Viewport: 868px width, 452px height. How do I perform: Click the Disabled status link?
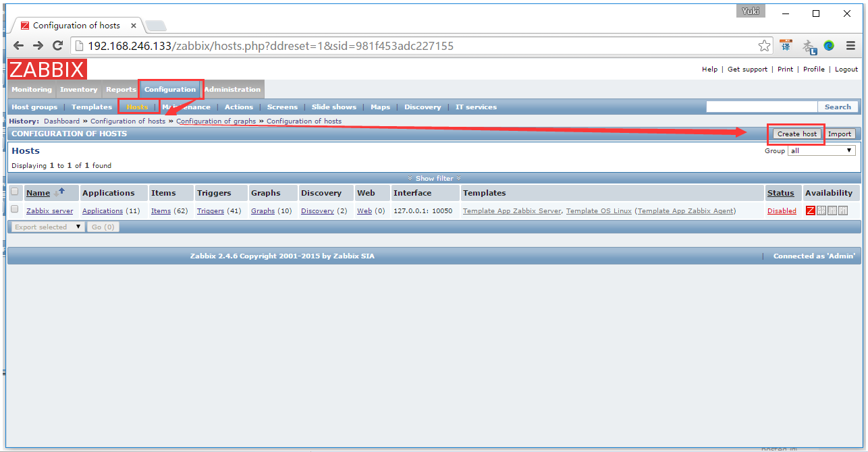coord(782,211)
